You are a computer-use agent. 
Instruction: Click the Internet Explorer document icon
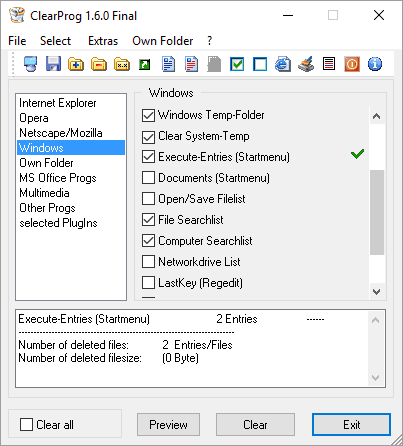coord(283,64)
